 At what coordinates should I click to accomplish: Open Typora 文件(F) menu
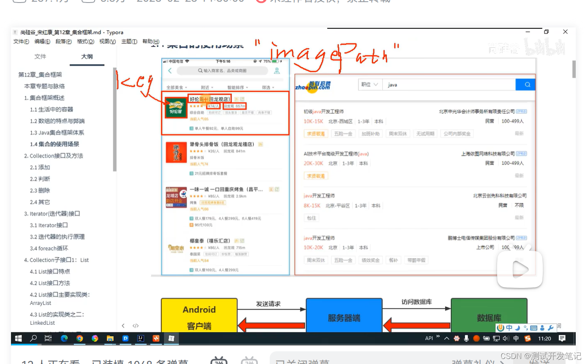[21, 41]
